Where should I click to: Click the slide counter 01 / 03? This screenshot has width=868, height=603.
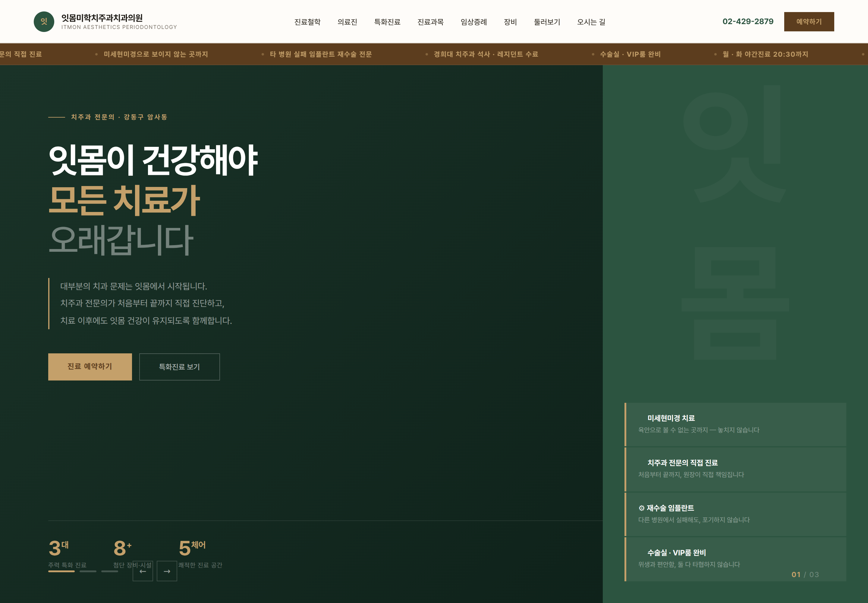click(805, 575)
